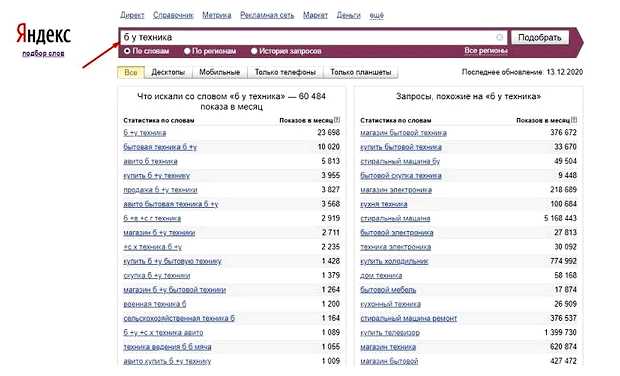
Task: Open help icon beside left 'Показов в месяц'
Action: [x=337, y=120]
